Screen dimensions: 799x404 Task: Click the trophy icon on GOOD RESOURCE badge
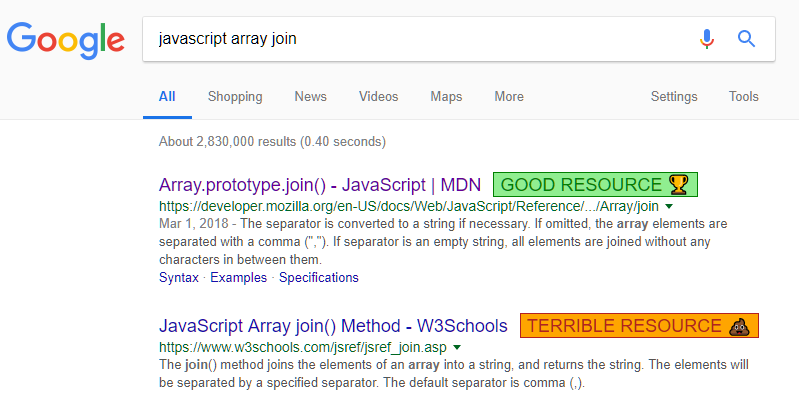tap(679, 184)
